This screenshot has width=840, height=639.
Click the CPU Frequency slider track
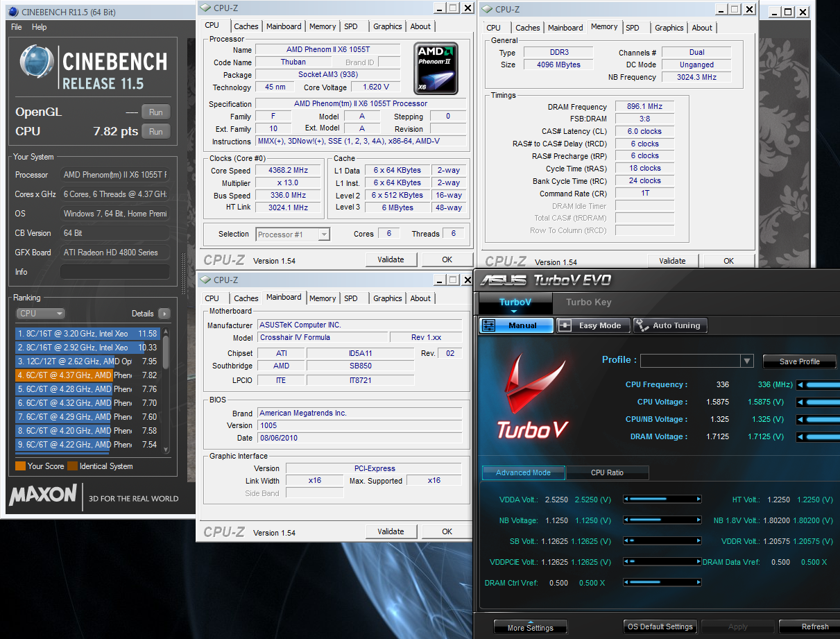tap(823, 384)
